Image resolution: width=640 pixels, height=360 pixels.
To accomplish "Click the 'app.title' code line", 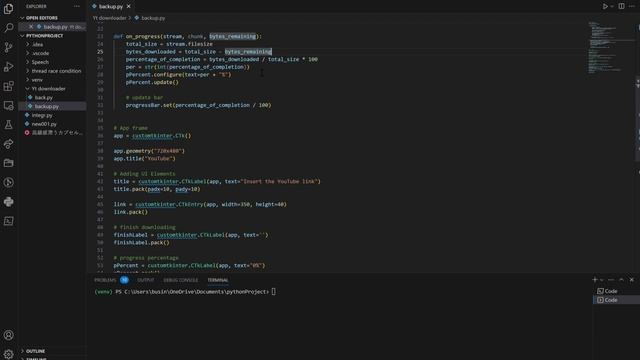I will pos(144,159).
